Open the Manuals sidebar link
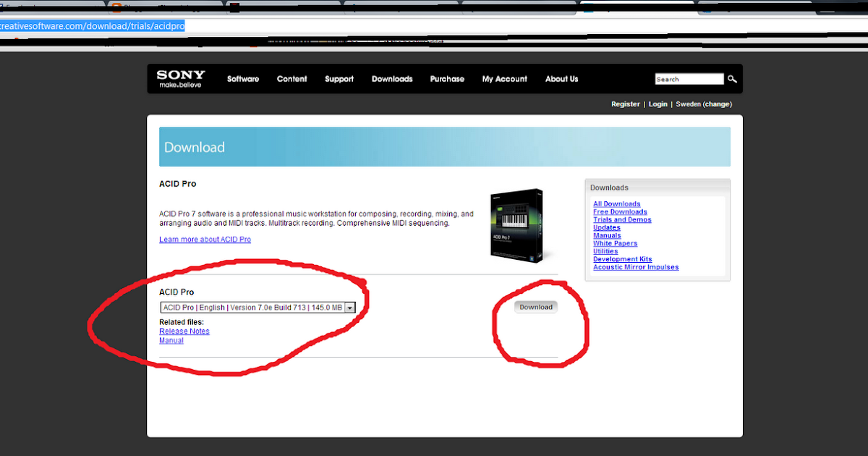The image size is (868, 456). tap(607, 236)
